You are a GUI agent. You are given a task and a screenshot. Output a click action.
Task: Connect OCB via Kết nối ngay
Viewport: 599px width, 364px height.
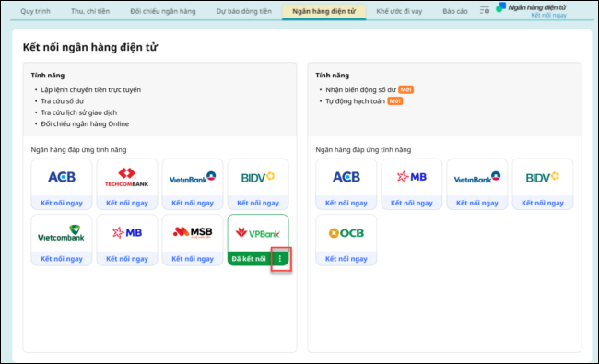click(x=346, y=259)
